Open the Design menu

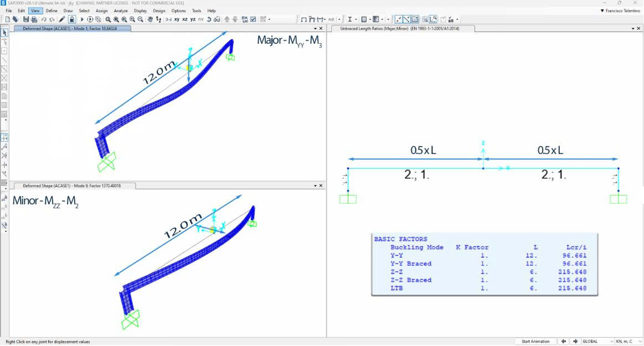[159, 11]
